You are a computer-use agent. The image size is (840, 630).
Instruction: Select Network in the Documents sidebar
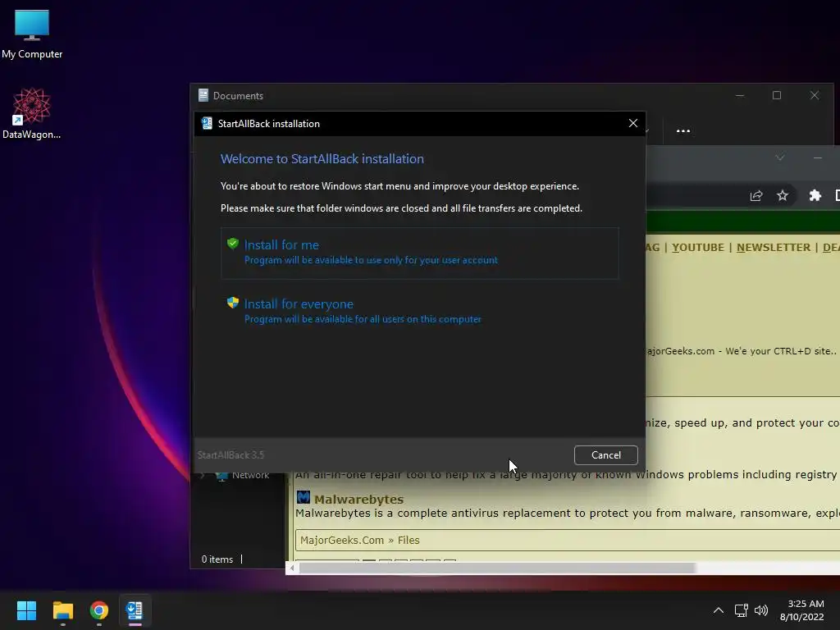[250, 475]
